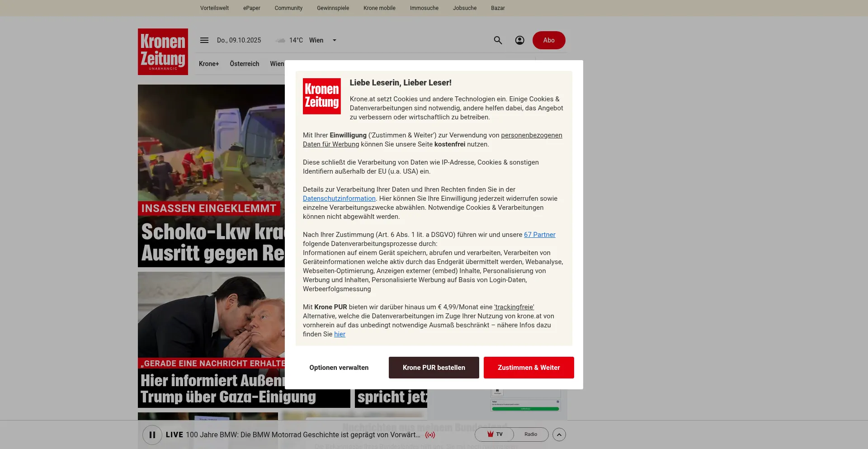Click the Kronen Zeitung logo in dialog
This screenshot has width=868, height=449.
pos(321,96)
